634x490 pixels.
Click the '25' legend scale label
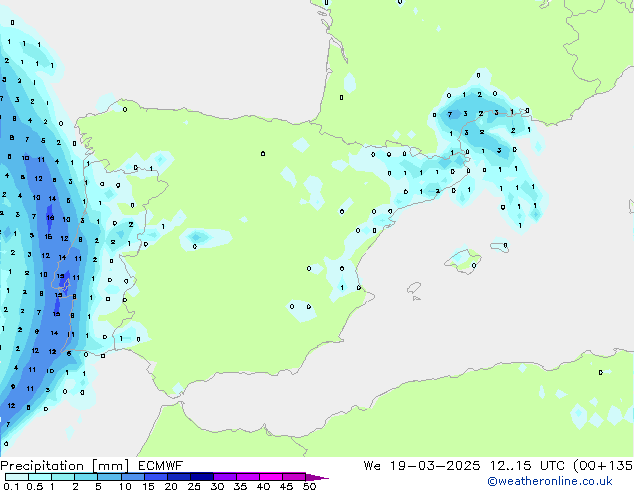194,486
